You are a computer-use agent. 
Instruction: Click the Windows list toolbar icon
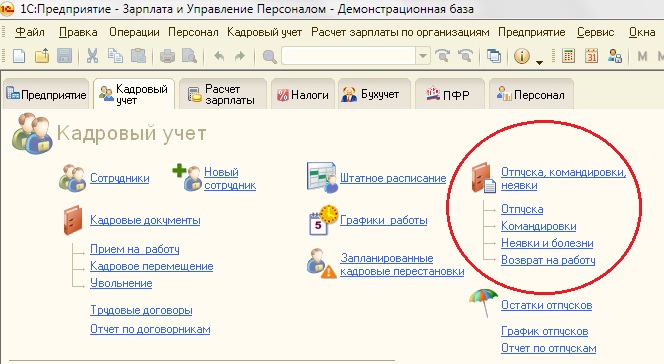tap(493, 56)
